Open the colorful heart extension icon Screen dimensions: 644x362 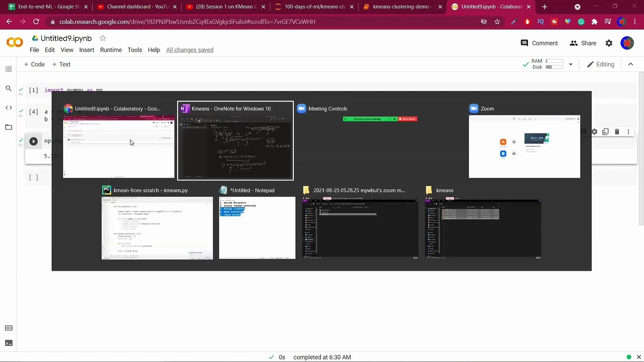click(x=568, y=22)
